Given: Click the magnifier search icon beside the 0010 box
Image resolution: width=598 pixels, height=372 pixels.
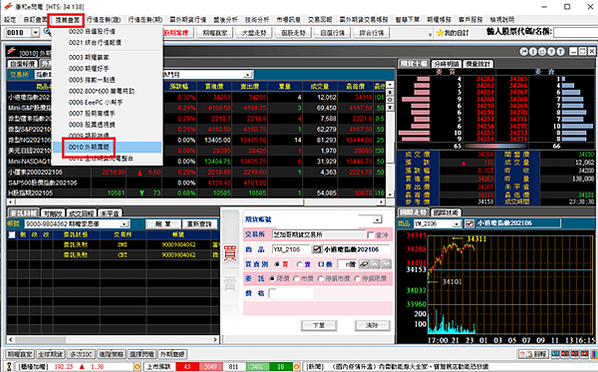Looking at the screenshot, I should 47,32.
